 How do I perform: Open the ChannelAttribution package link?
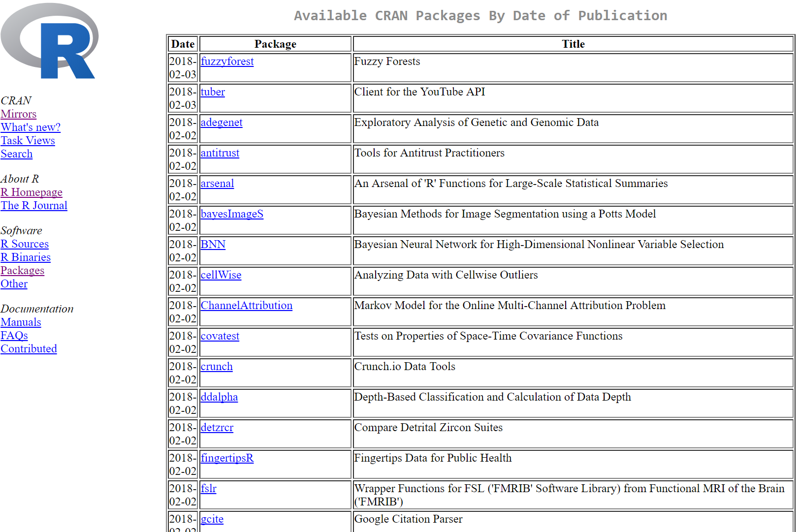point(246,306)
